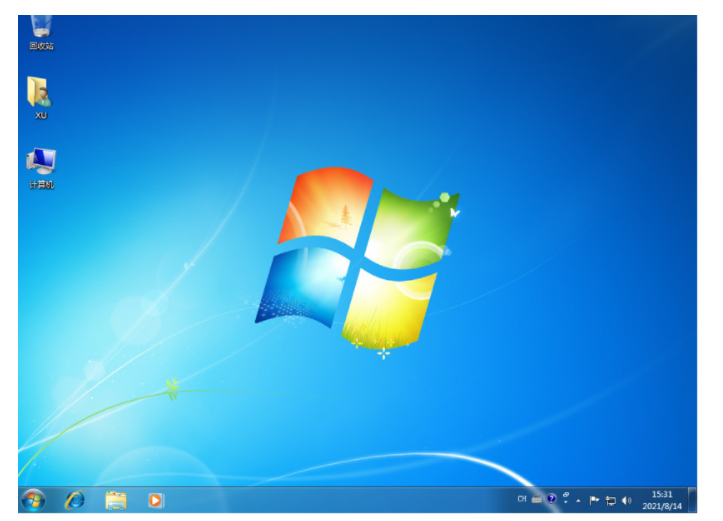This screenshot has width=723, height=521.
Task: Open the volume speaker tray icon
Action: [626, 500]
